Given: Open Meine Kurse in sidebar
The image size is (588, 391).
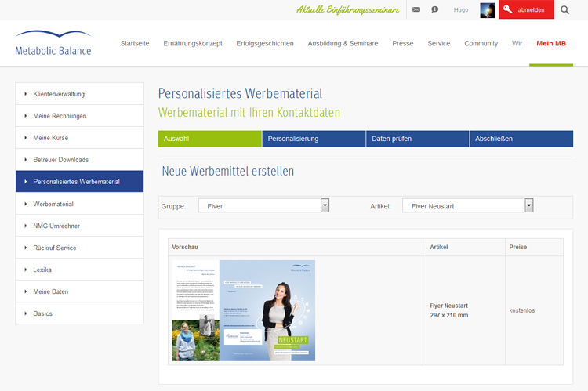Looking at the screenshot, I should pos(79,138).
